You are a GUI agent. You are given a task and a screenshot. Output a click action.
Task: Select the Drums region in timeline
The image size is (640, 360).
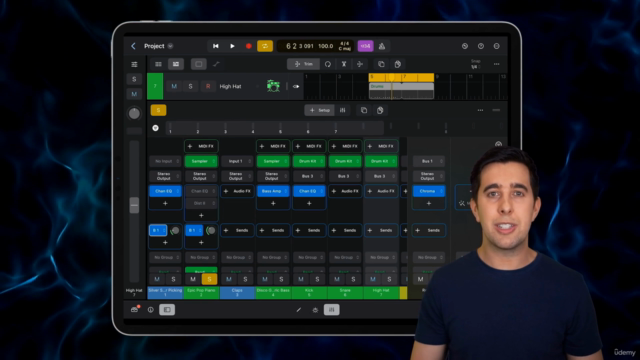click(401, 91)
